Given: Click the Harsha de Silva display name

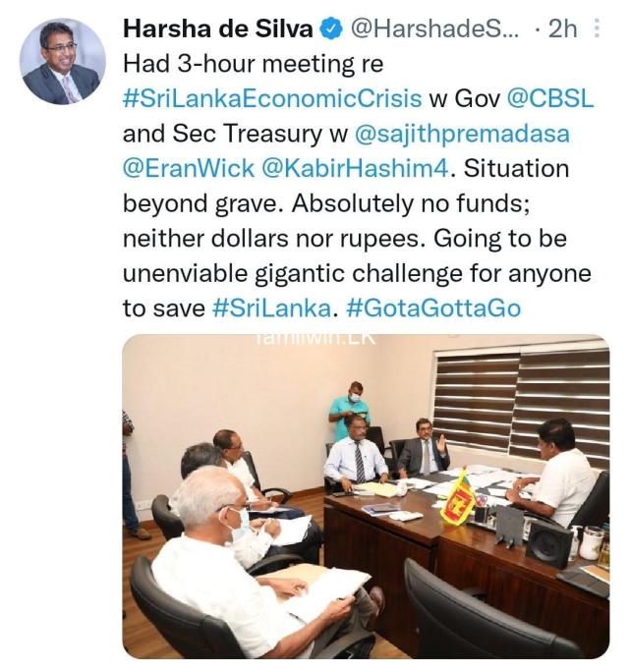Looking at the screenshot, I should point(218,29).
